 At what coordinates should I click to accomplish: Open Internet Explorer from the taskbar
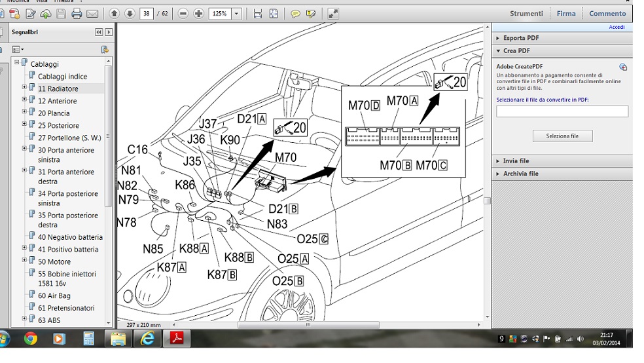click(x=147, y=339)
